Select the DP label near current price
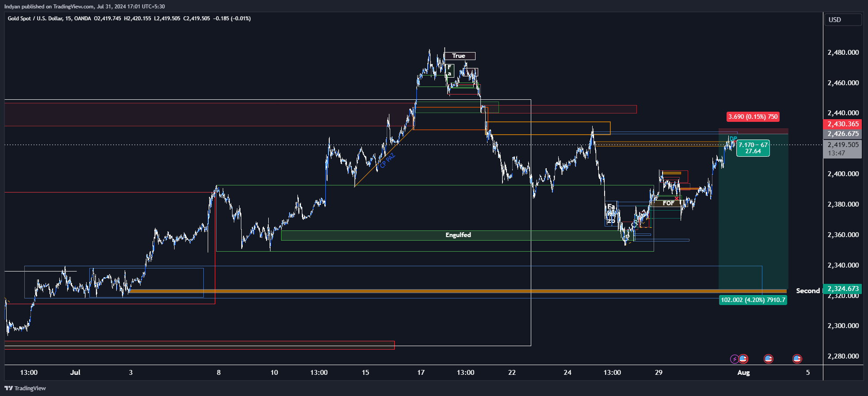 [733, 139]
